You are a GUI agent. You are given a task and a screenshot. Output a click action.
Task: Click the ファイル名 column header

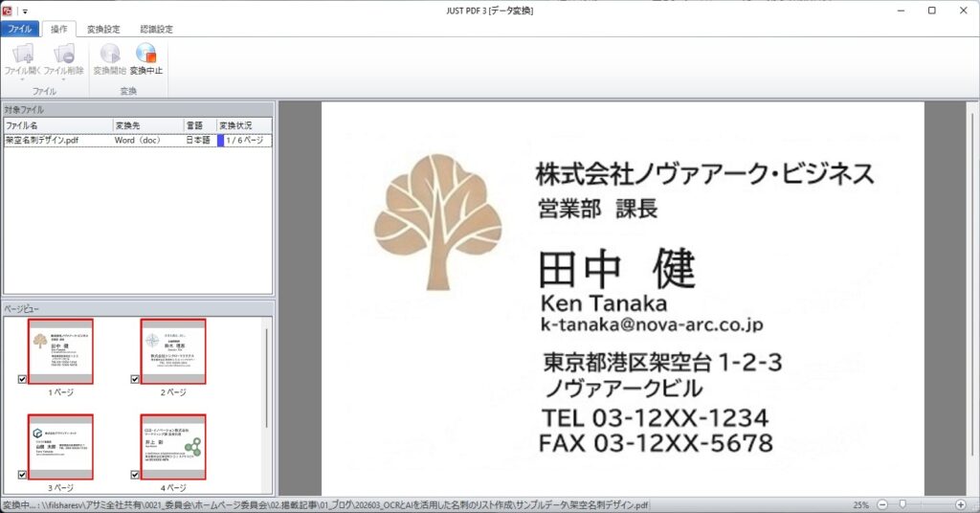click(x=58, y=125)
